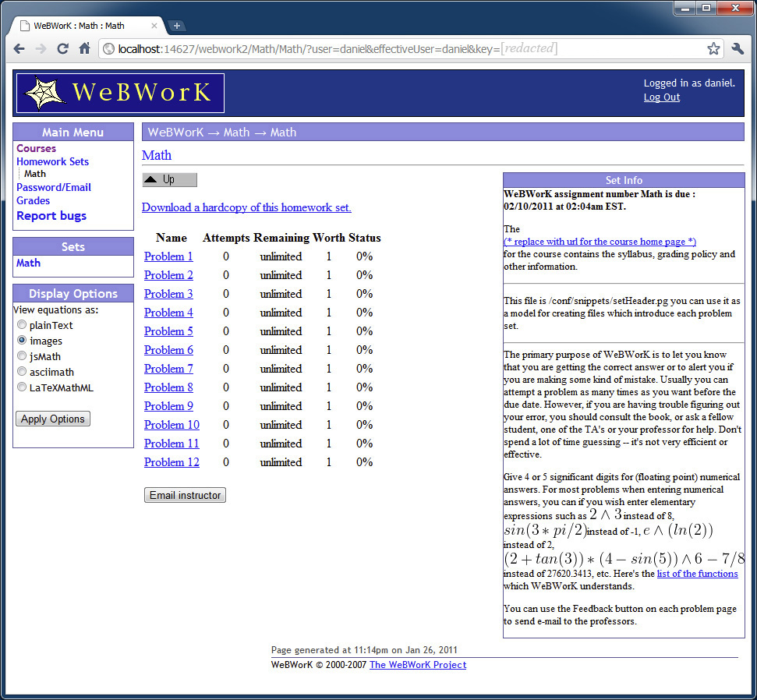Open Problem 12
The image size is (757, 700).
(172, 462)
